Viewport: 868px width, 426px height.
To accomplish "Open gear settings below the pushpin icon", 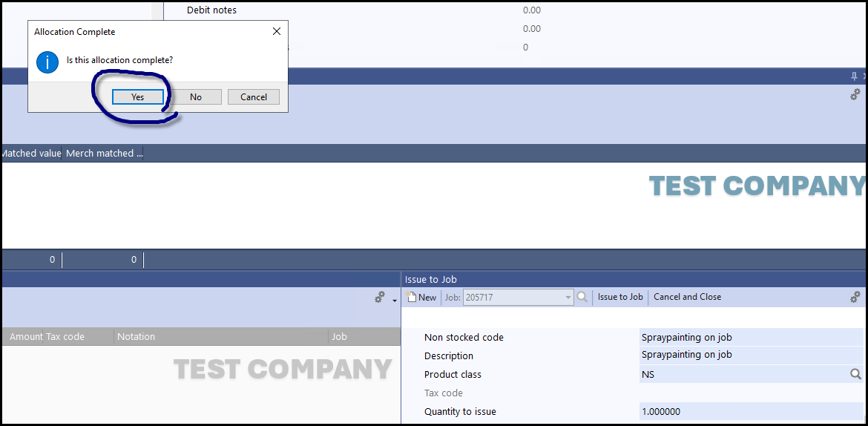I will [x=855, y=95].
